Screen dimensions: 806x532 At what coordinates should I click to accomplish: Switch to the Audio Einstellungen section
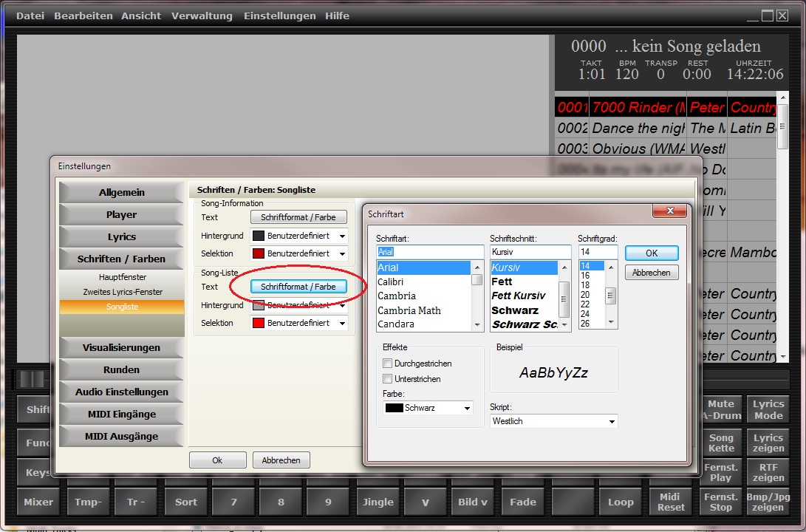click(122, 392)
